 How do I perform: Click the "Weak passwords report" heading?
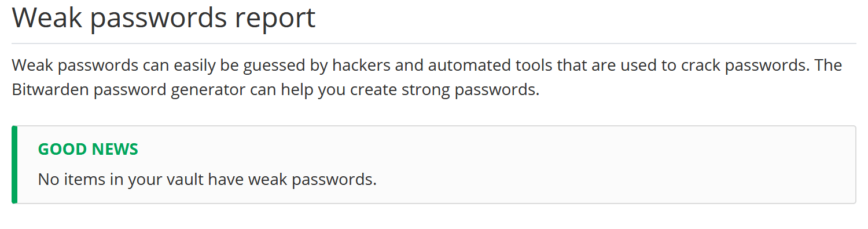[x=164, y=19]
